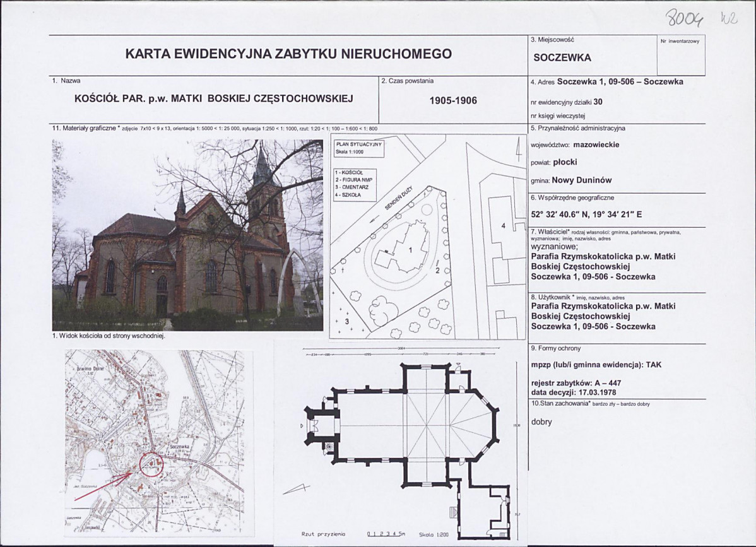Click the 2. Czas powstania label
756x547 pixels.
408,81
